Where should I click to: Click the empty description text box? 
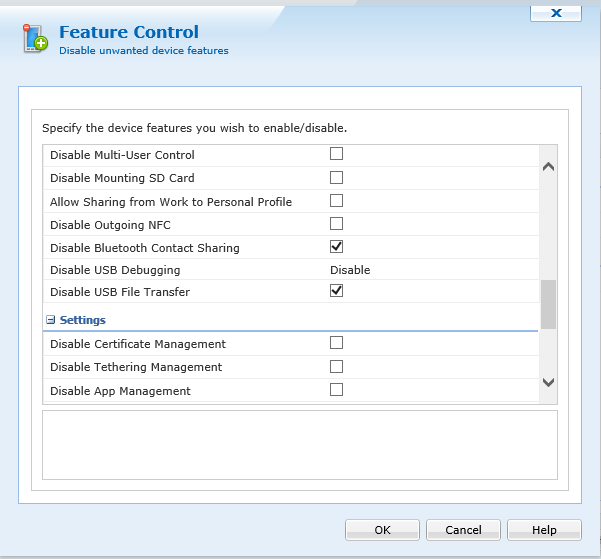[299, 444]
